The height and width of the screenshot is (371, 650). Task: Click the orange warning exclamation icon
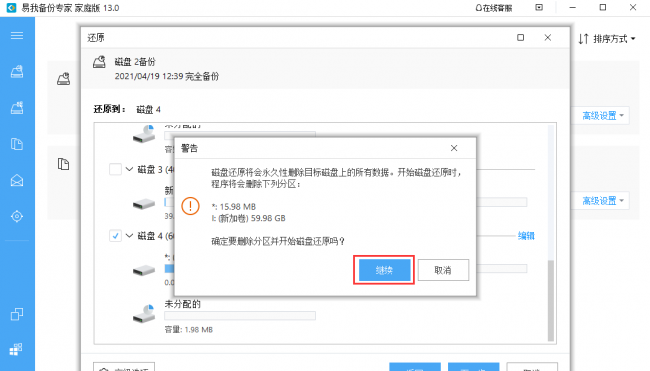tap(190, 206)
